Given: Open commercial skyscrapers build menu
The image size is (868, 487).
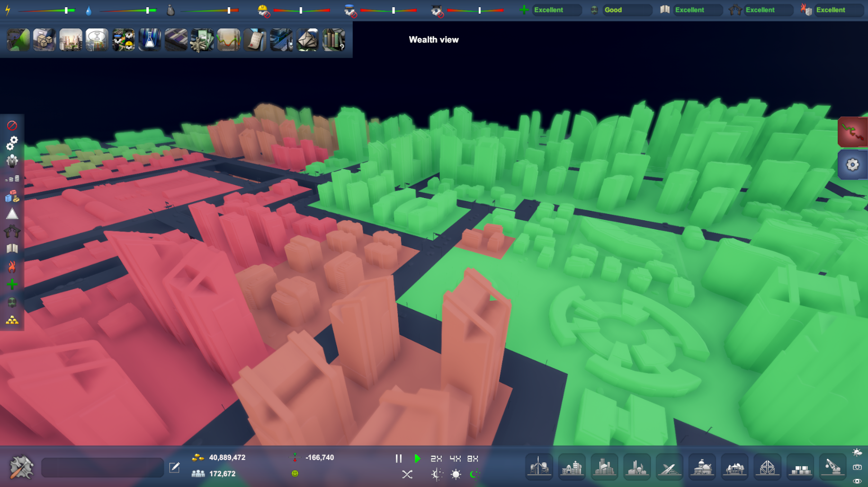Looking at the screenshot, I should click(604, 467).
